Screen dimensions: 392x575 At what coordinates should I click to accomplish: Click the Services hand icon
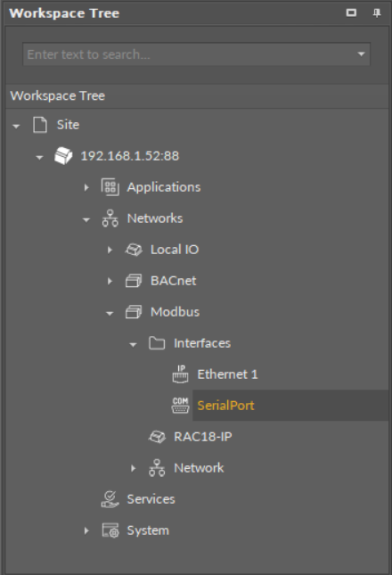110,499
